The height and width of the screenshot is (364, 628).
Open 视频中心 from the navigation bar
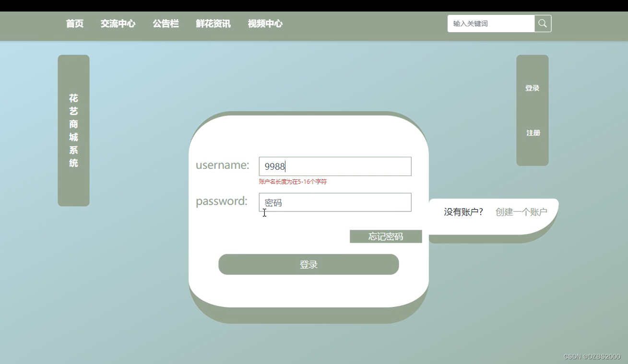pos(265,23)
